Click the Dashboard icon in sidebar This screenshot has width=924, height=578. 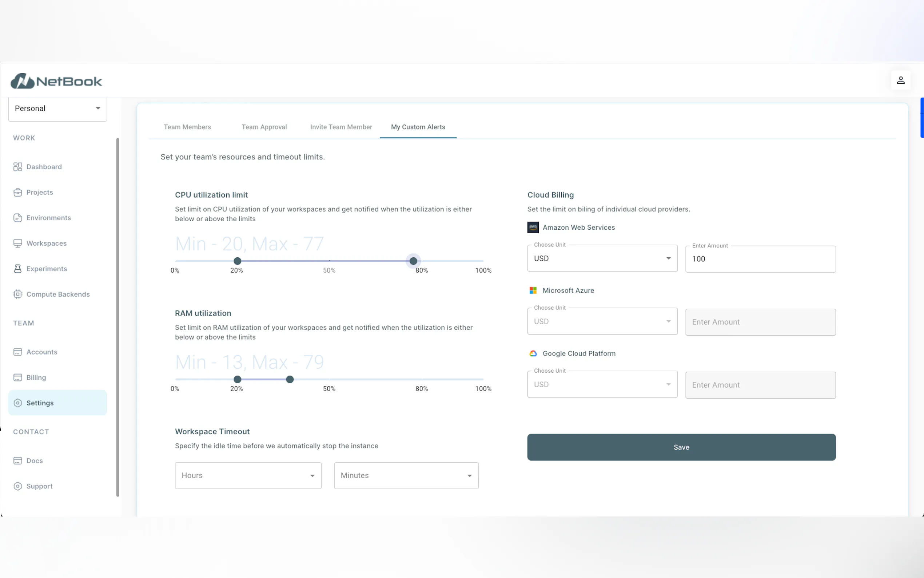pyautogui.click(x=17, y=167)
